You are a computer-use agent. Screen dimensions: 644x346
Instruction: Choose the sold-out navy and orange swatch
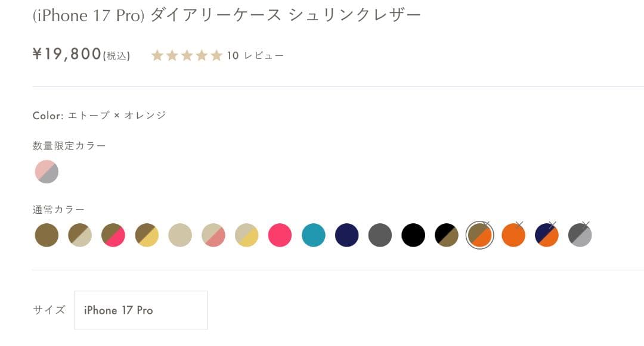[547, 235]
